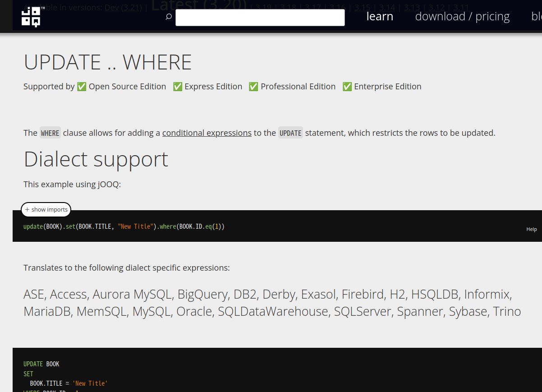This screenshot has height=392, width=542.
Task: Click the magnifying glass search icon
Action: tap(169, 17)
